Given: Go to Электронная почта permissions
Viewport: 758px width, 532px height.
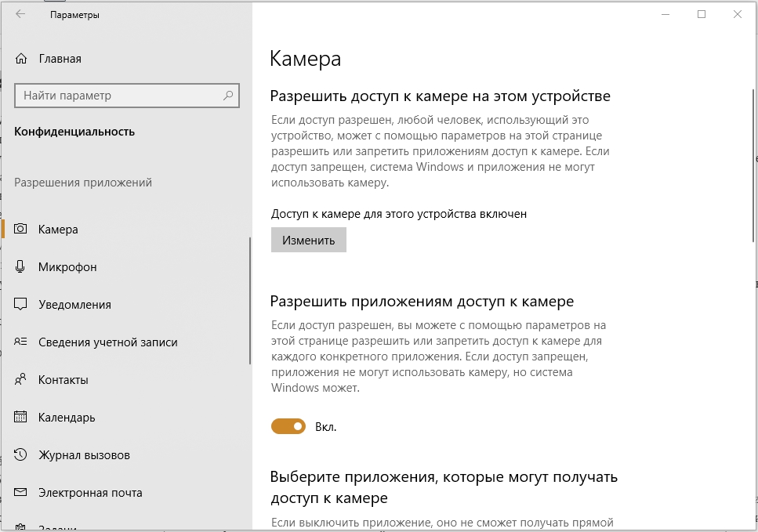Looking at the screenshot, I should [x=90, y=493].
